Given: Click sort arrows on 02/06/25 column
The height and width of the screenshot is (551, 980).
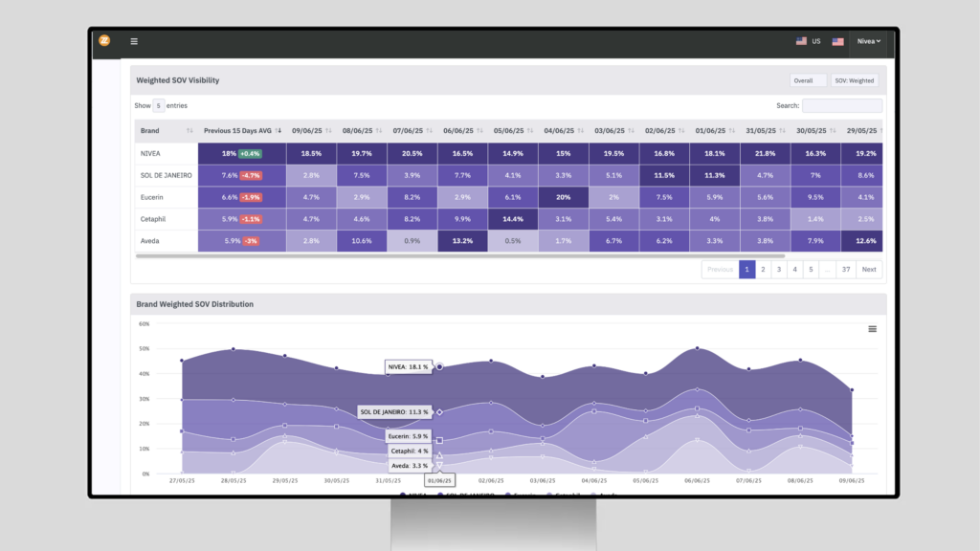Looking at the screenshot, I should 681,130.
